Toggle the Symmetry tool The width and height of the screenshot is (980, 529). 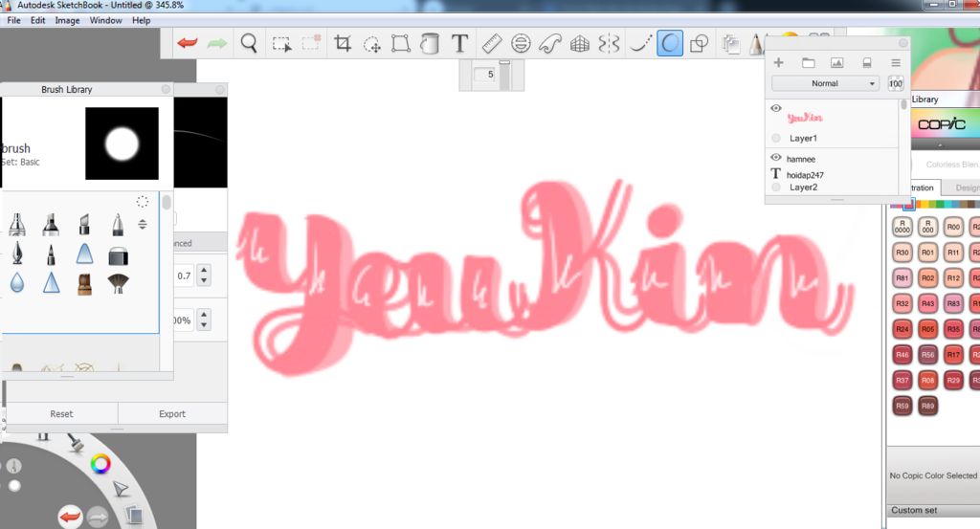click(610, 44)
